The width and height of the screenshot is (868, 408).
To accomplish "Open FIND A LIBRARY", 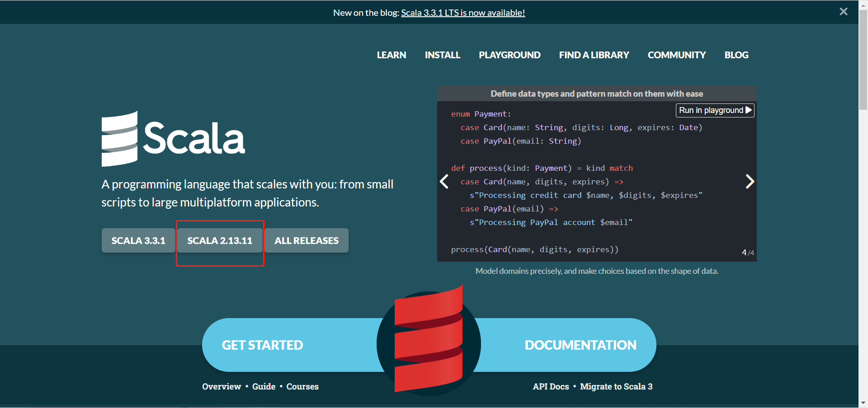I will [x=594, y=55].
